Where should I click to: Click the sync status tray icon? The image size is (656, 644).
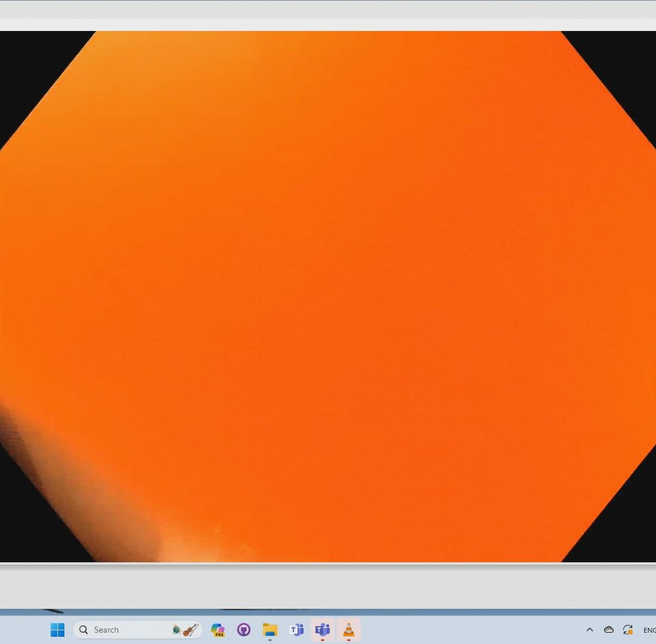coord(627,629)
